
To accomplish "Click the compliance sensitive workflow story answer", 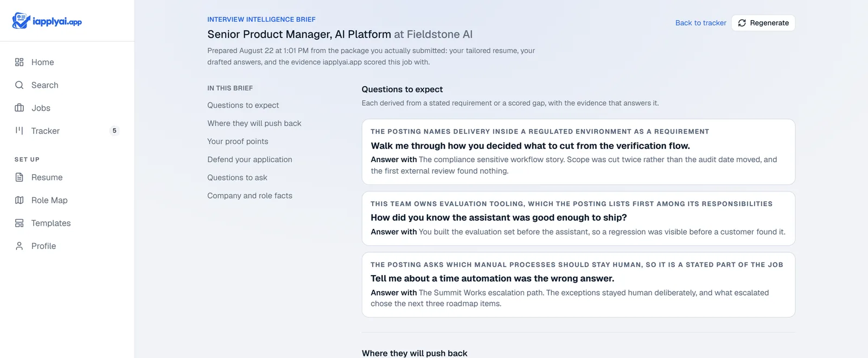I will pyautogui.click(x=574, y=165).
